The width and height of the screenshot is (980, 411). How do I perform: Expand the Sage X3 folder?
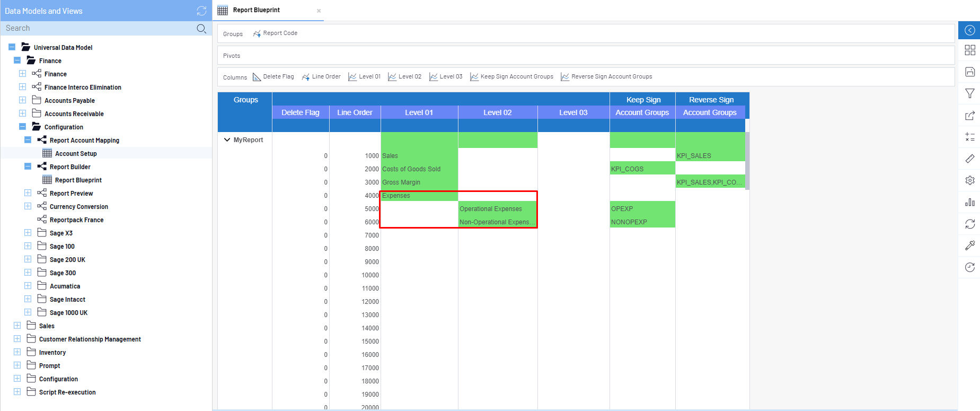pos(28,233)
